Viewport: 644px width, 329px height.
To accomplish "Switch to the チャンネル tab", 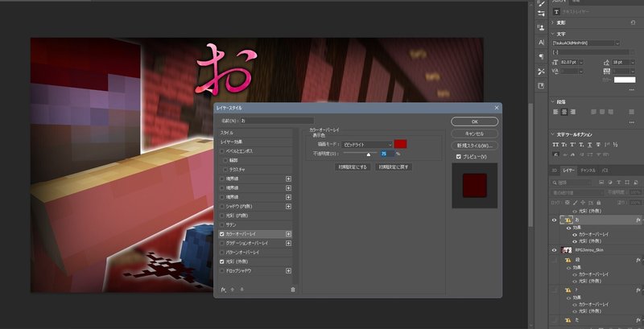I will (x=588, y=171).
